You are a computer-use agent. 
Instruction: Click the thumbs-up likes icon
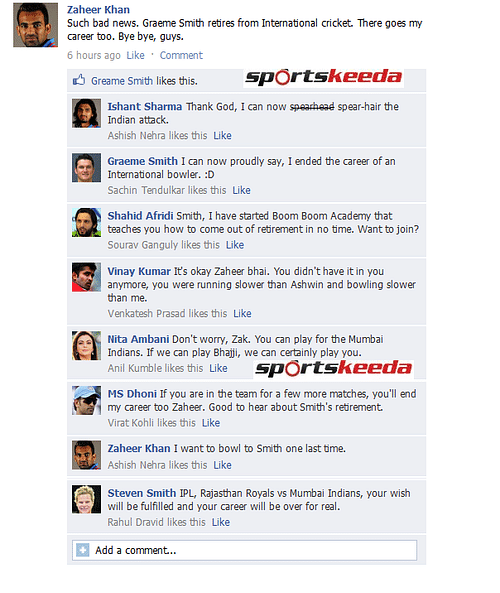(79, 80)
